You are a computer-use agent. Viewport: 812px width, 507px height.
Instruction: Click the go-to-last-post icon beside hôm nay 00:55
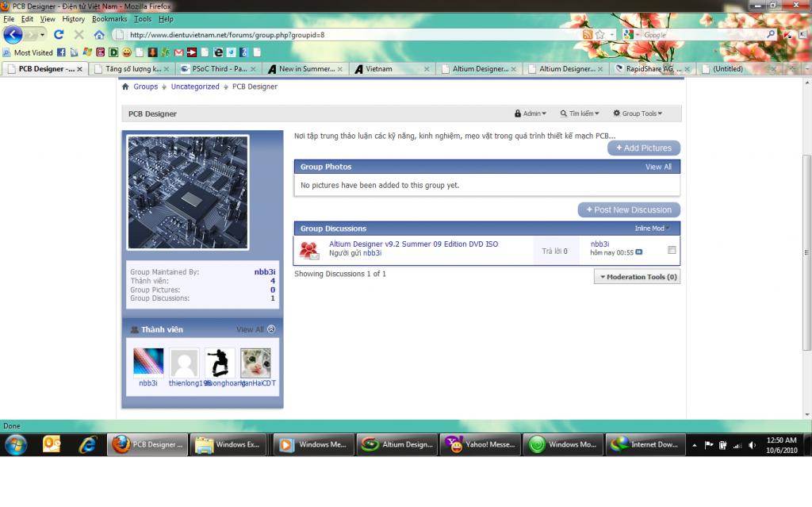638,252
